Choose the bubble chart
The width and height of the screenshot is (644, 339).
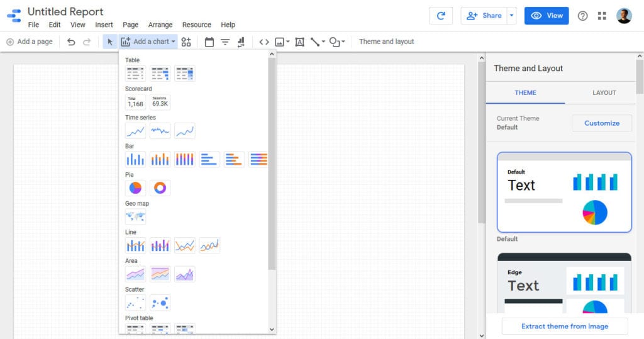pos(160,303)
